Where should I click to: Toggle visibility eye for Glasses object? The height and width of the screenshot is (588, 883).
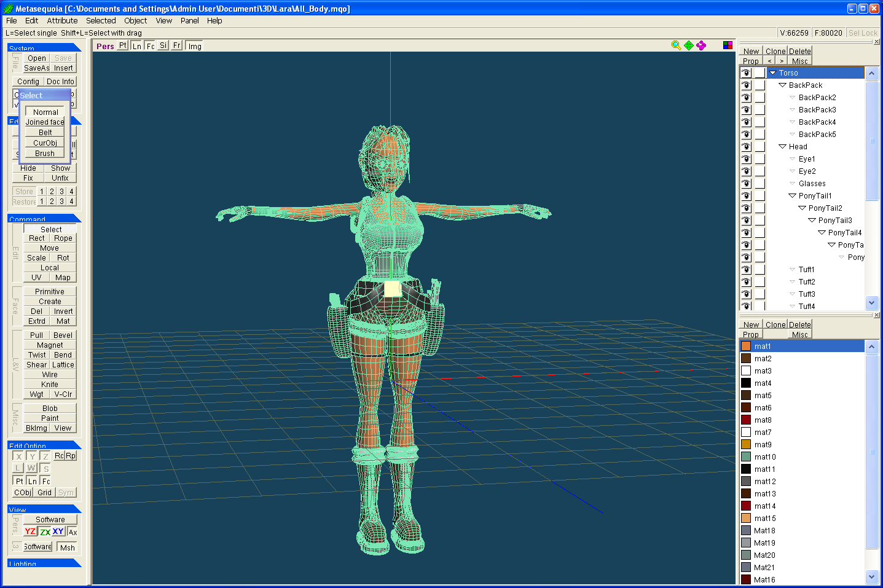[x=746, y=183]
